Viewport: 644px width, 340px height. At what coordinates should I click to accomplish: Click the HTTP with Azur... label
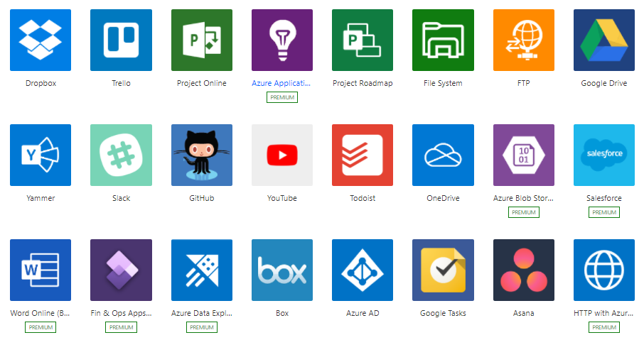pos(603,313)
